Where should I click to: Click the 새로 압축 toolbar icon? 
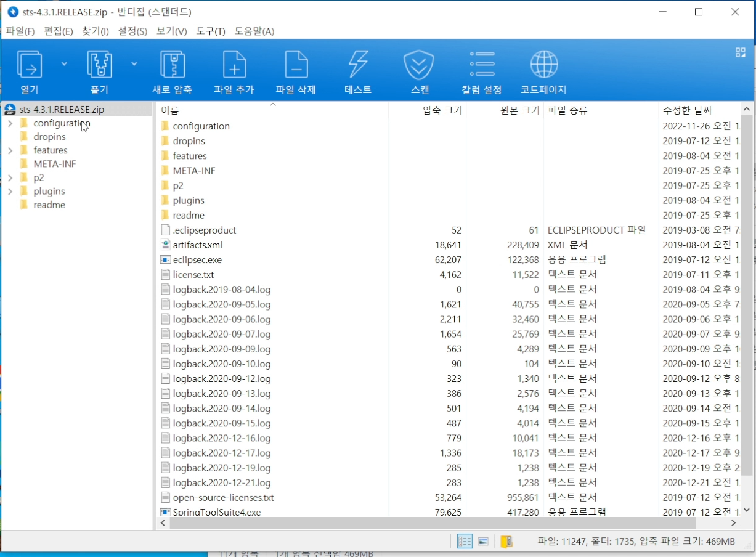(x=173, y=64)
